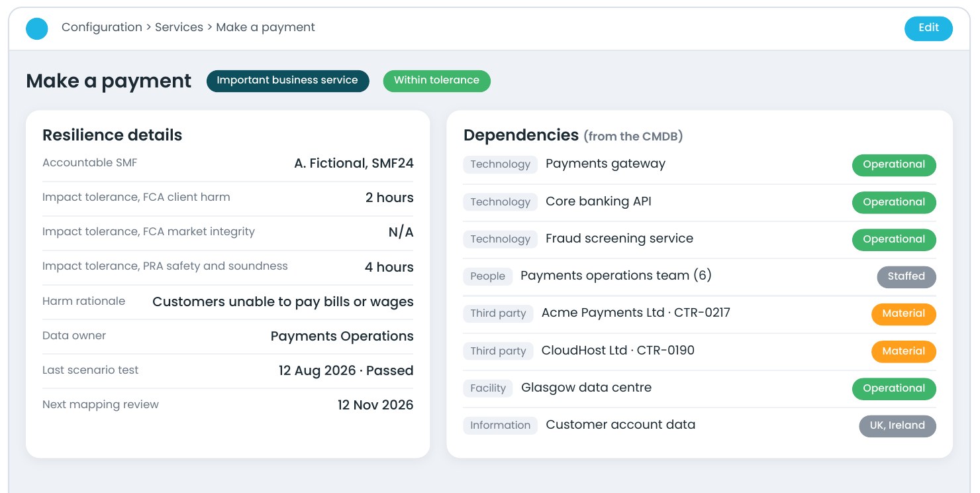
Task: Select the '2 hours' FCA client harm value
Action: coord(389,198)
